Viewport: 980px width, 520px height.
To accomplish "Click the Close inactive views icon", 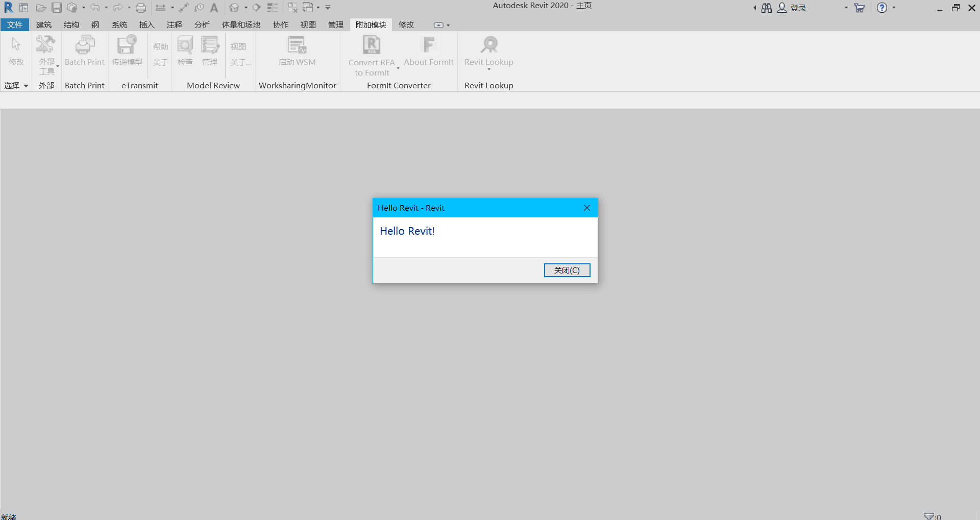I will point(292,8).
